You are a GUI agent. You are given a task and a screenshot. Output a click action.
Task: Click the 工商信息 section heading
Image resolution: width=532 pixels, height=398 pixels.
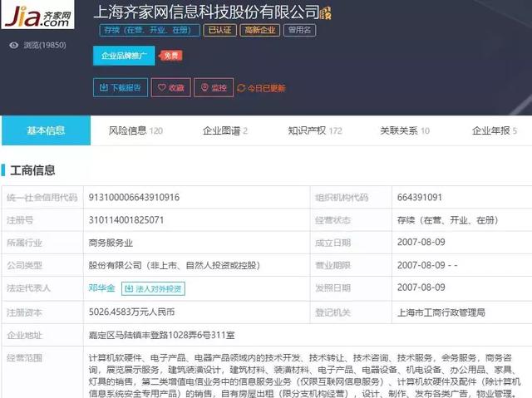click(32, 170)
